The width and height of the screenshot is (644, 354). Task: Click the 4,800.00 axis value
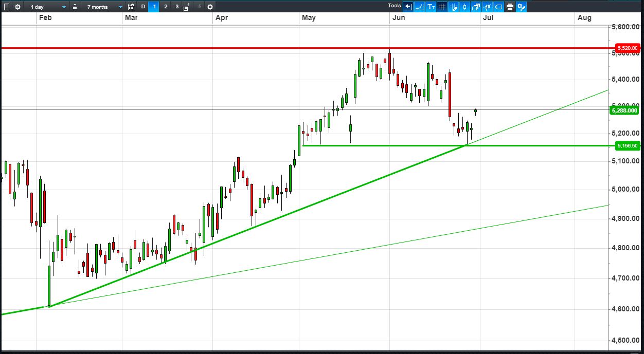pos(625,248)
